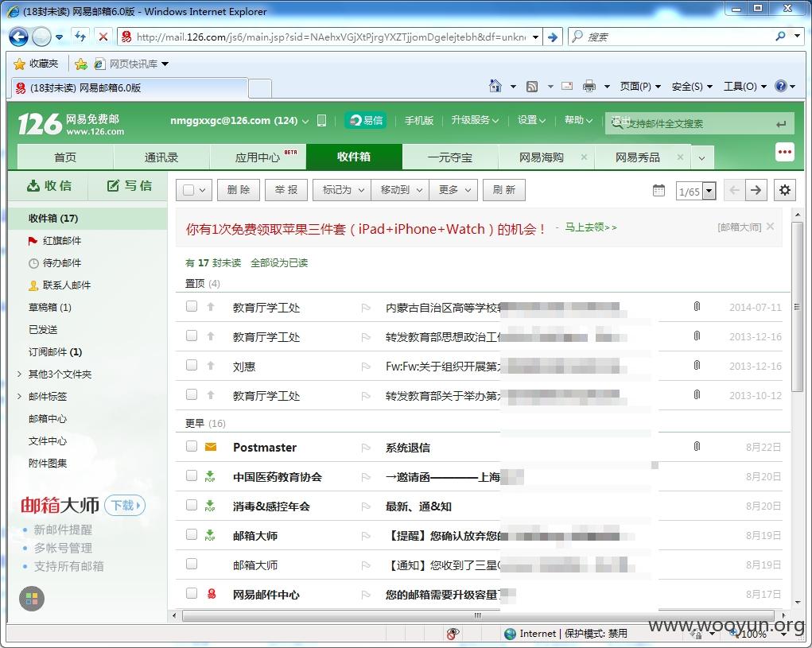This screenshot has width=812, height=648.
Task: Switch to the 通讯录 tab
Action: pos(161,157)
